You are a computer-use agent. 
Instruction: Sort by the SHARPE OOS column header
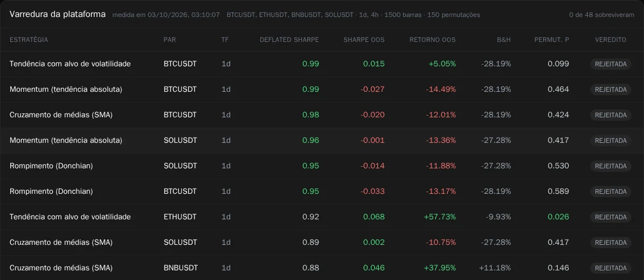[364, 40]
